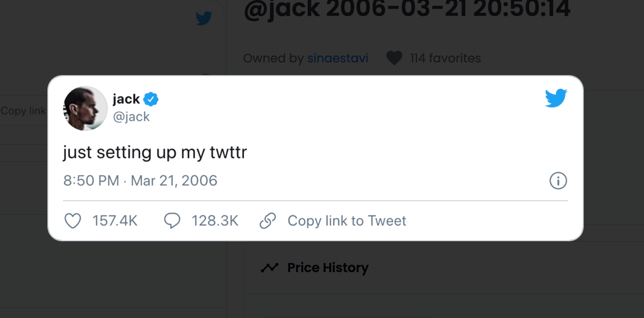Click the Twitter bird icon on tweet card
The height and width of the screenshot is (318, 644).
556,98
